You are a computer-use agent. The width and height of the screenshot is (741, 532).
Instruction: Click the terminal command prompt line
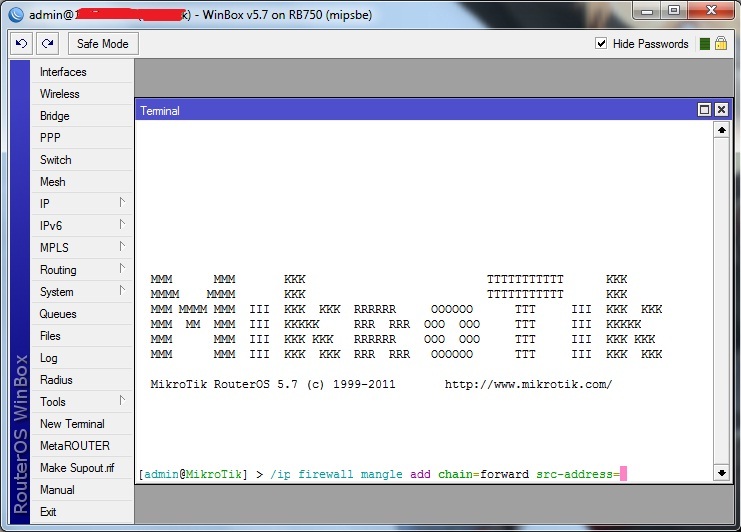[383, 474]
